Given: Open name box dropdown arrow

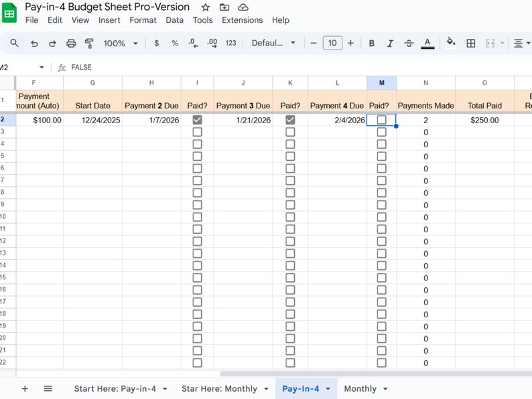Looking at the screenshot, I should click(x=42, y=67).
